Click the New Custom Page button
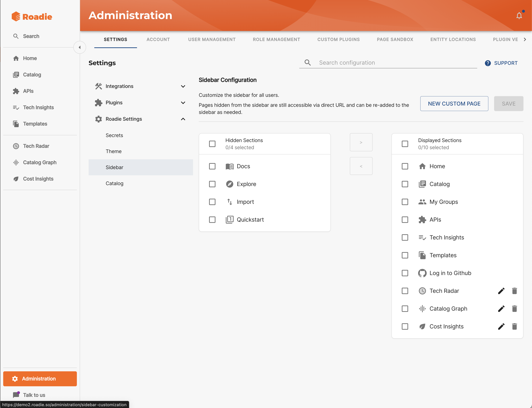Screen dimensions: 532x408 tap(454, 104)
